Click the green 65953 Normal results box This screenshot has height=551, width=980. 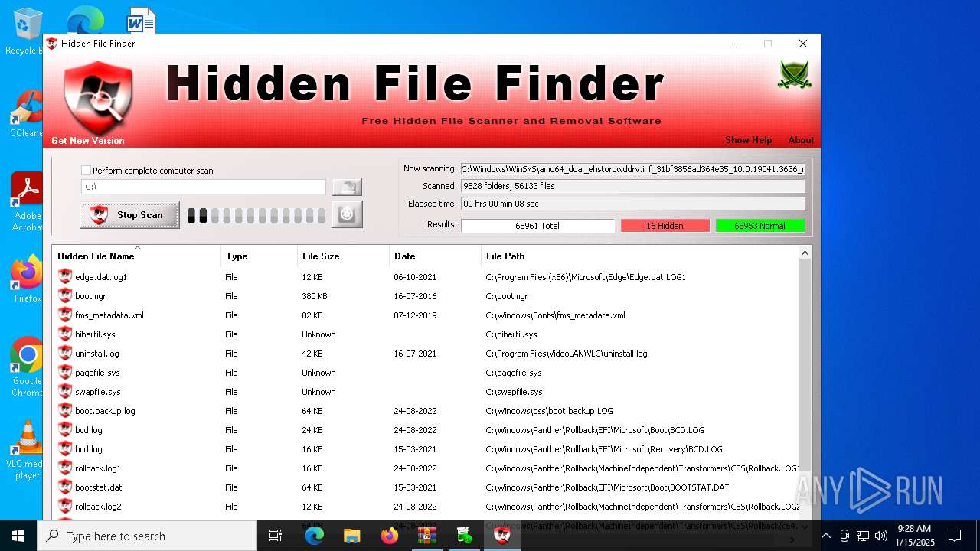click(x=760, y=226)
